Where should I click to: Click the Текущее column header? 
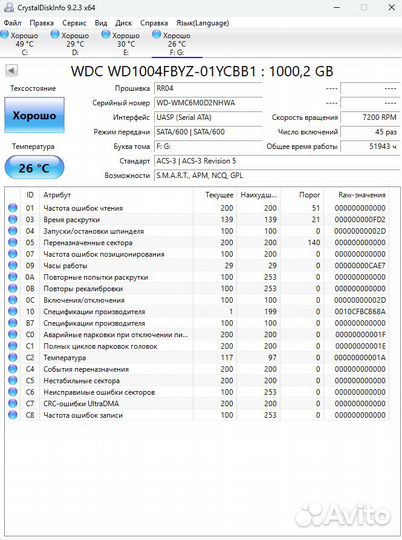coord(214,195)
